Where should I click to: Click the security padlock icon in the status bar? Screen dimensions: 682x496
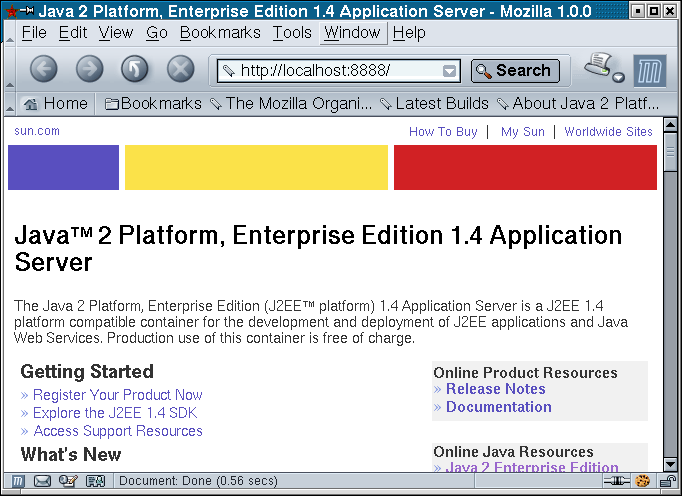coord(667,481)
